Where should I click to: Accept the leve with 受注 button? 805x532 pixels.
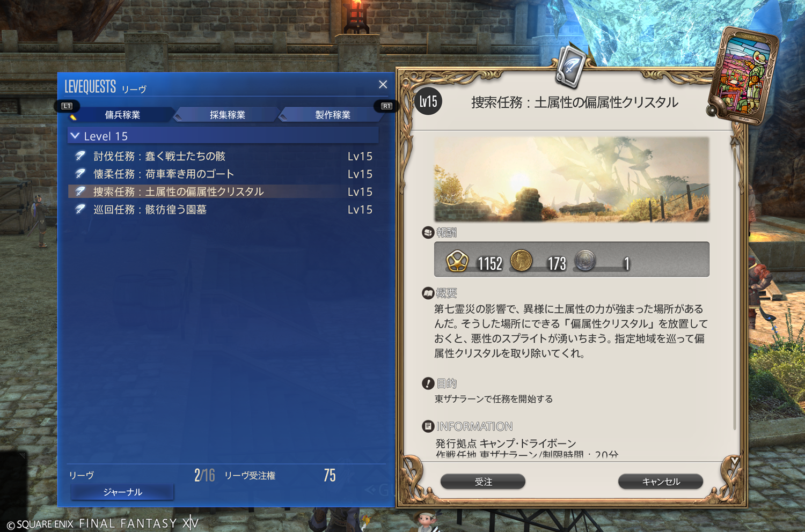[483, 482]
